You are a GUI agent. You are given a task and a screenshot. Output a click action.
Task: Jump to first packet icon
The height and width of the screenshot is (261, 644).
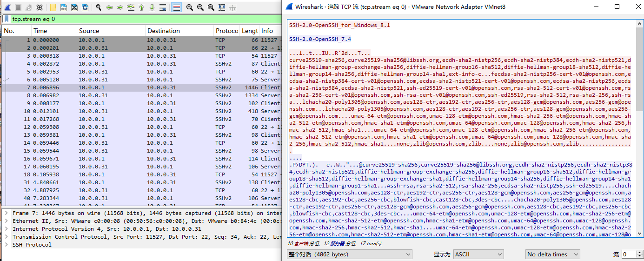pyautogui.click(x=141, y=7)
